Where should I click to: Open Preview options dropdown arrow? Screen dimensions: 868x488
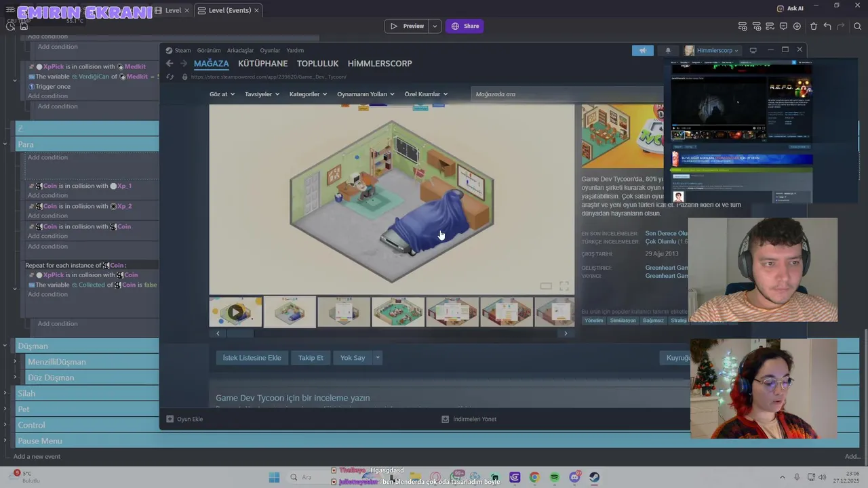[x=435, y=26]
